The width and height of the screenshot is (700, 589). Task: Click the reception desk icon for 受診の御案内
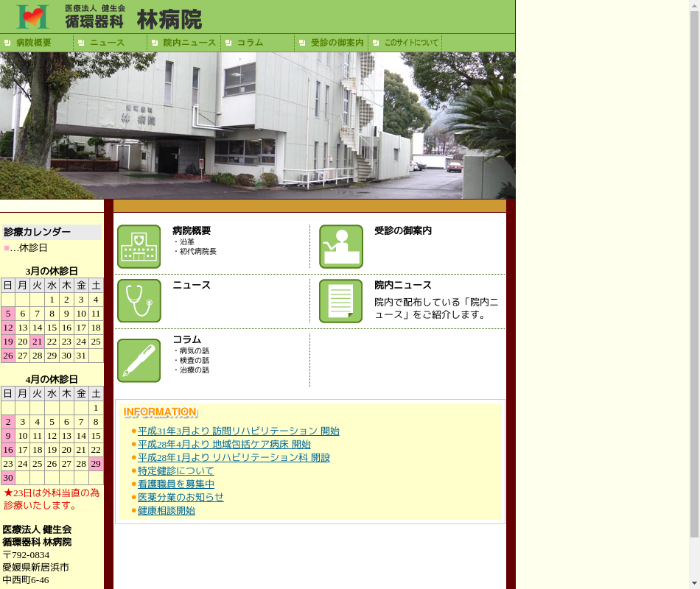tap(340, 247)
